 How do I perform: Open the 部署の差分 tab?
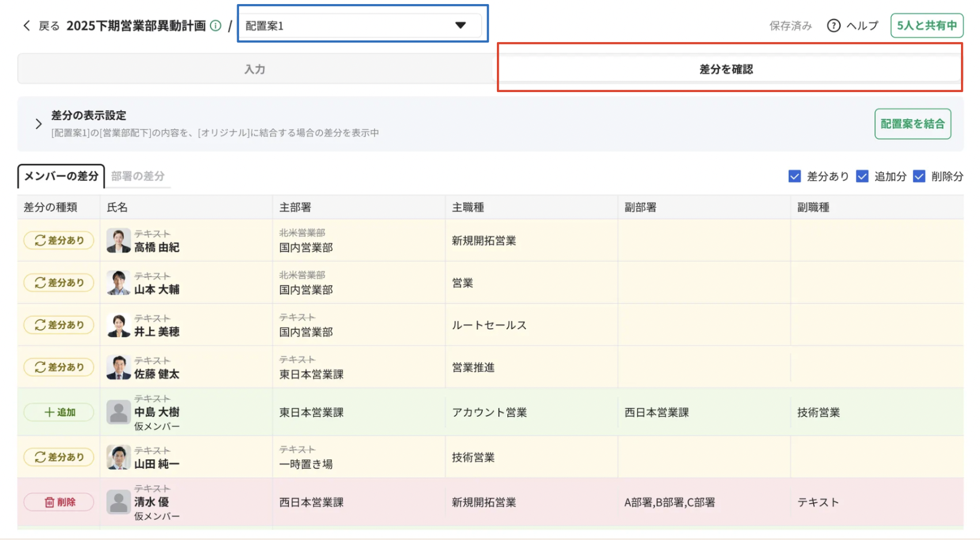pos(138,176)
